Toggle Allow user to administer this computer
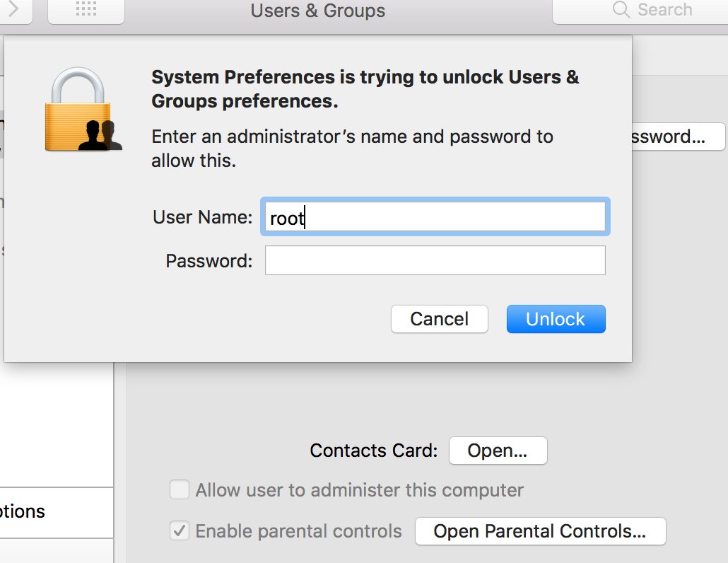Screen dimensions: 728x563 point(180,489)
